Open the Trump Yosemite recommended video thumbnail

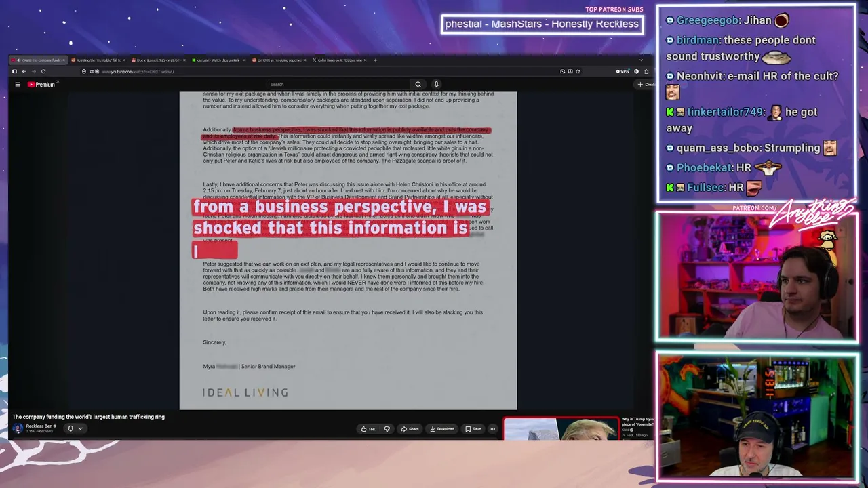(561, 429)
